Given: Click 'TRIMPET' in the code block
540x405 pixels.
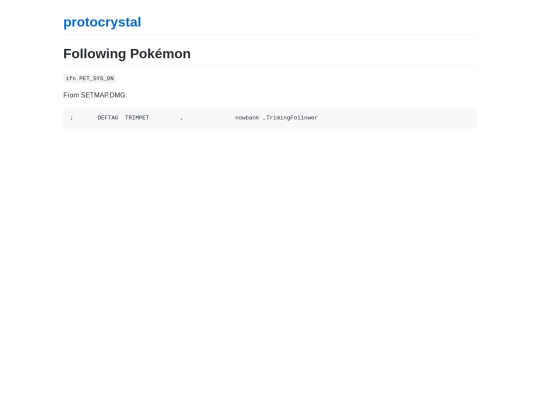Looking at the screenshot, I should pyautogui.click(x=137, y=118).
